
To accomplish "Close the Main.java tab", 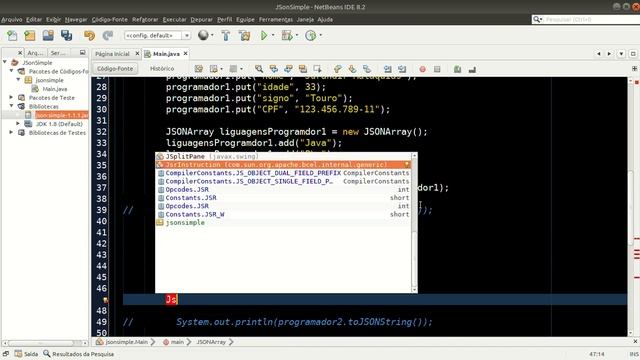I will [x=186, y=53].
